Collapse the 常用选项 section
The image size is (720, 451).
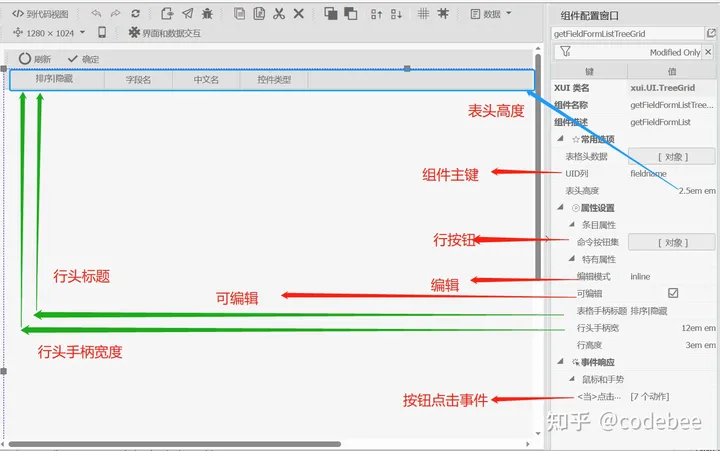(x=560, y=139)
